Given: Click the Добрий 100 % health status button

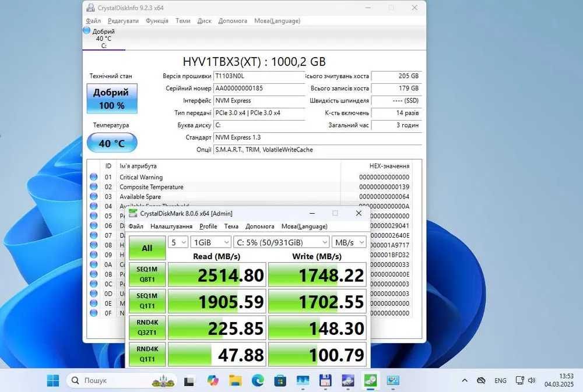Looking at the screenshot, I should [111, 98].
